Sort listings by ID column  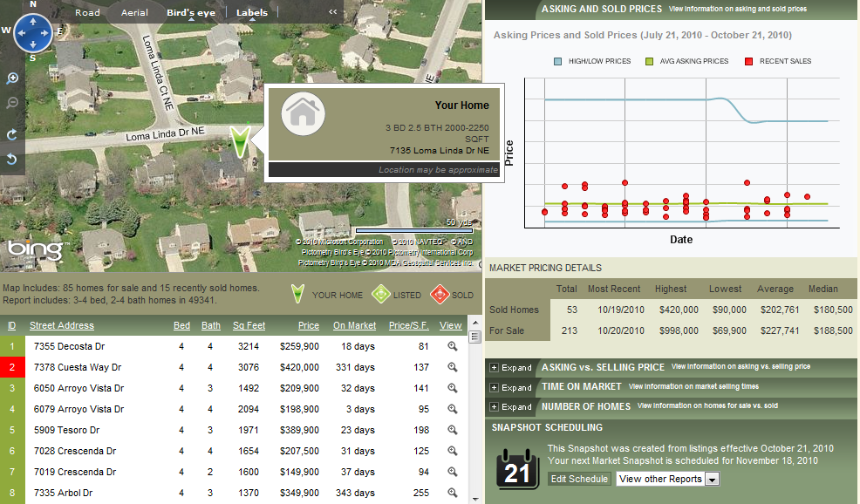[x=11, y=325]
